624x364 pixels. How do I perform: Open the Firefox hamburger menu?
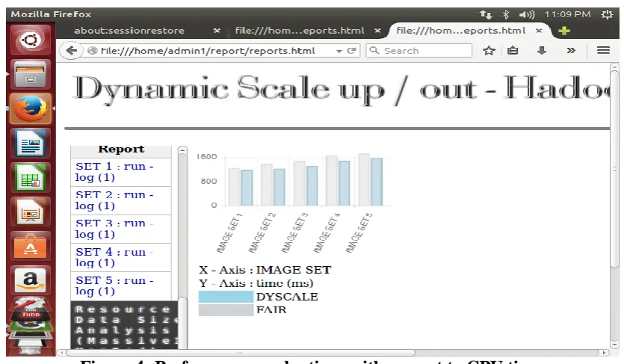(x=603, y=50)
